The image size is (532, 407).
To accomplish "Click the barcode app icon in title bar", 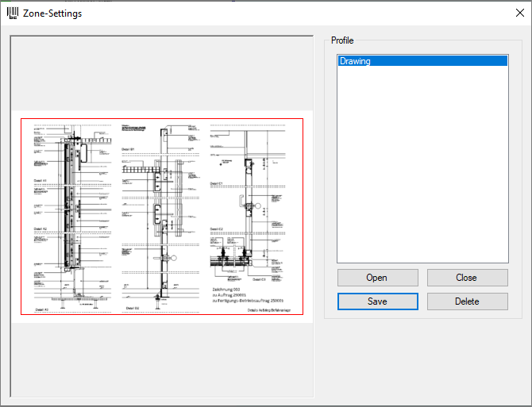I will tap(13, 13).
